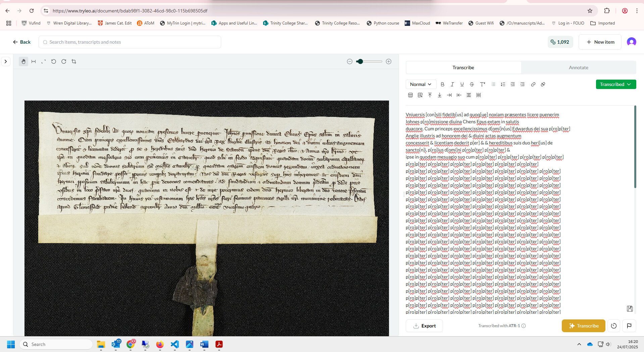644x352 pixels.
Task: Click the flag icon beside Transcribe
Action: [629, 326]
